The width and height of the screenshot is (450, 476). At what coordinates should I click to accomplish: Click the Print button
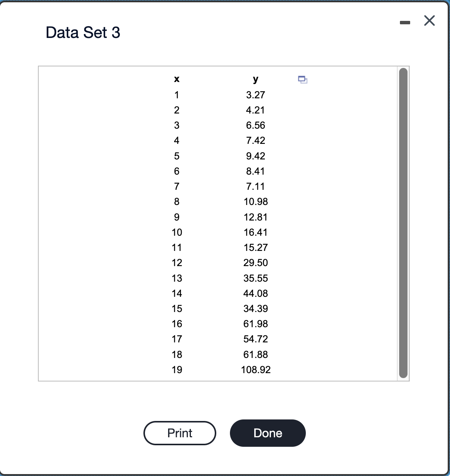click(x=179, y=433)
